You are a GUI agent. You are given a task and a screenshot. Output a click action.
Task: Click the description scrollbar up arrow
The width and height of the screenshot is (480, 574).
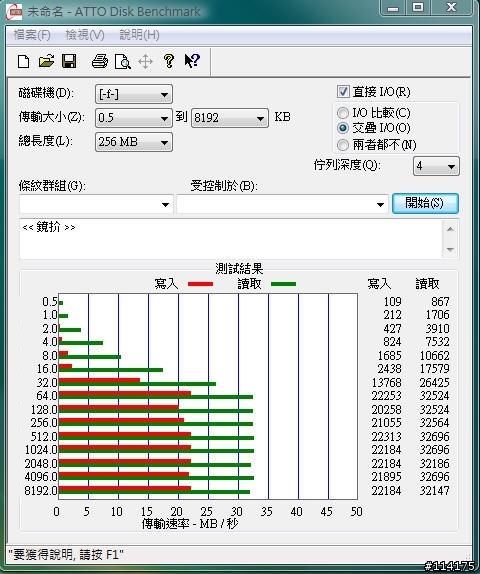coord(450,229)
